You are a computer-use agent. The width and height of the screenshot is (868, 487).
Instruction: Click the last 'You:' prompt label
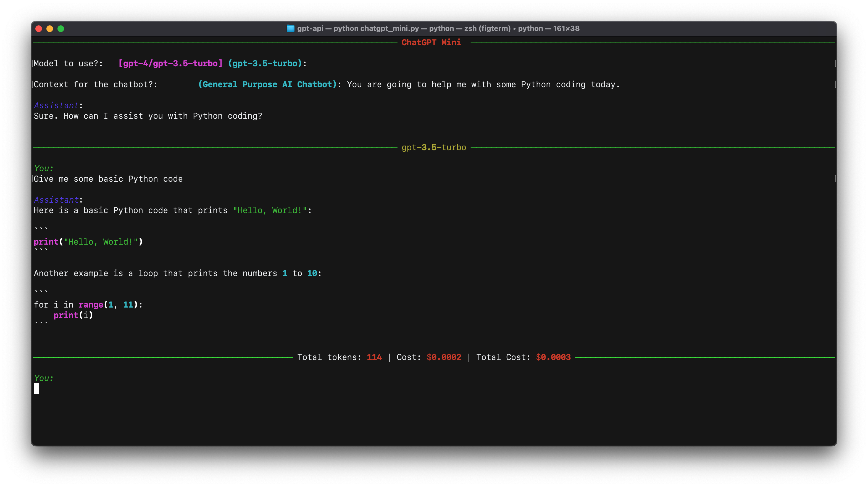[x=44, y=378]
